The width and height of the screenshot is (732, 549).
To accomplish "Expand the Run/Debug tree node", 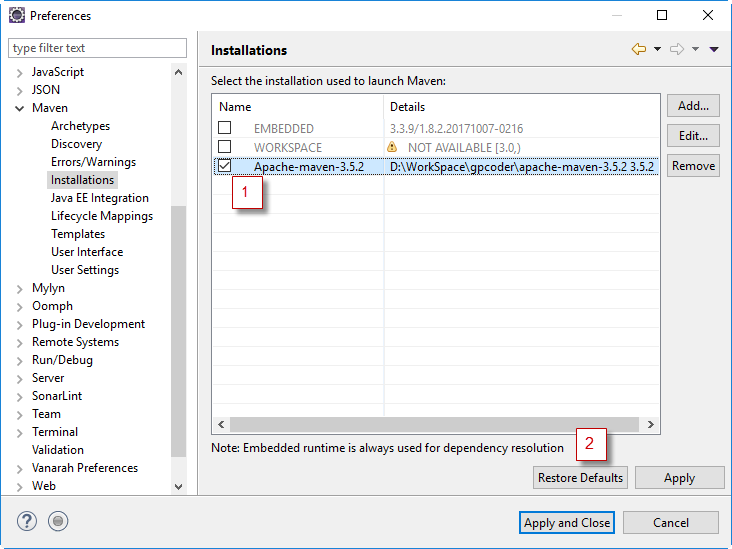I will point(19,360).
